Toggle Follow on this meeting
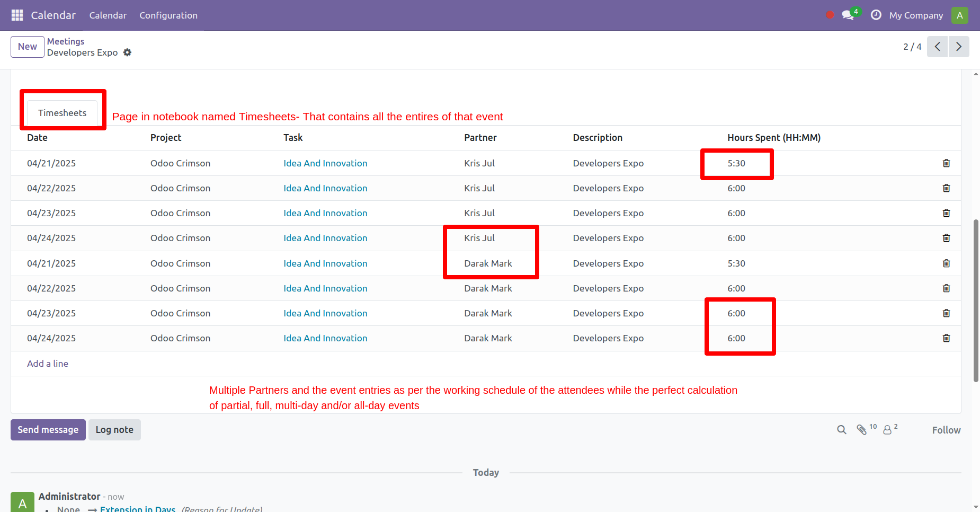Image resolution: width=980 pixels, height=512 pixels. pos(946,430)
